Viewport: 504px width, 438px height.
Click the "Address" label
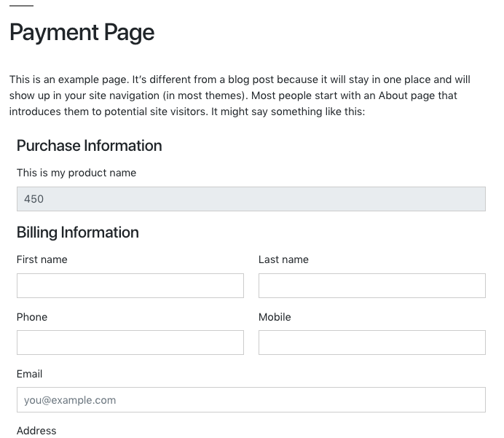tap(36, 431)
